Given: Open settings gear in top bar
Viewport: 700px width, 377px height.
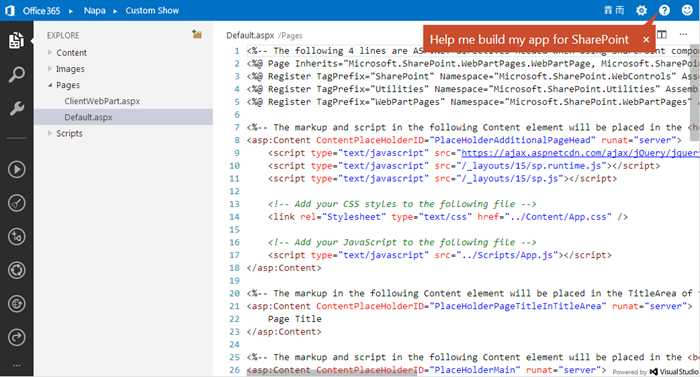Looking at the screenshot, I should 641,10.
